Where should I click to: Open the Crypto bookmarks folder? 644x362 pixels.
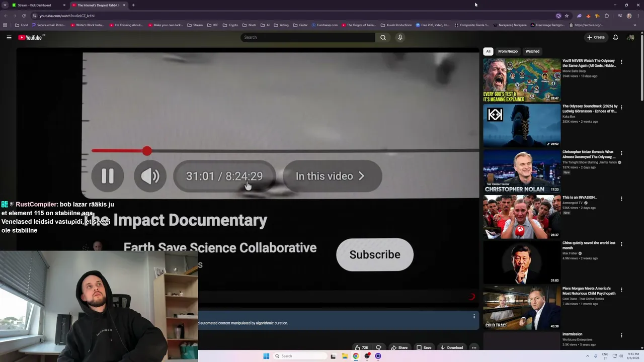click(230, 25)
